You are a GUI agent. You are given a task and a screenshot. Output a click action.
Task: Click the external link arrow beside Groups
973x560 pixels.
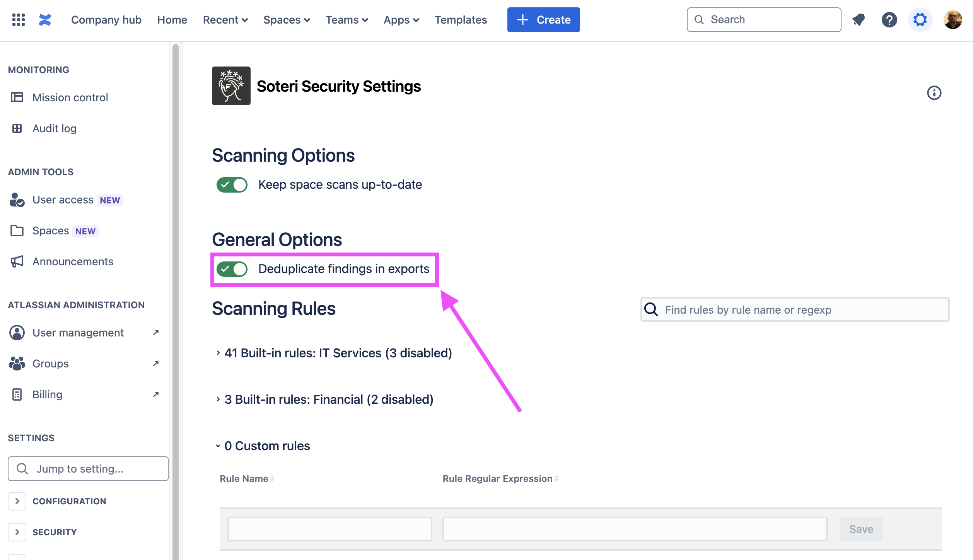(156, 364)
